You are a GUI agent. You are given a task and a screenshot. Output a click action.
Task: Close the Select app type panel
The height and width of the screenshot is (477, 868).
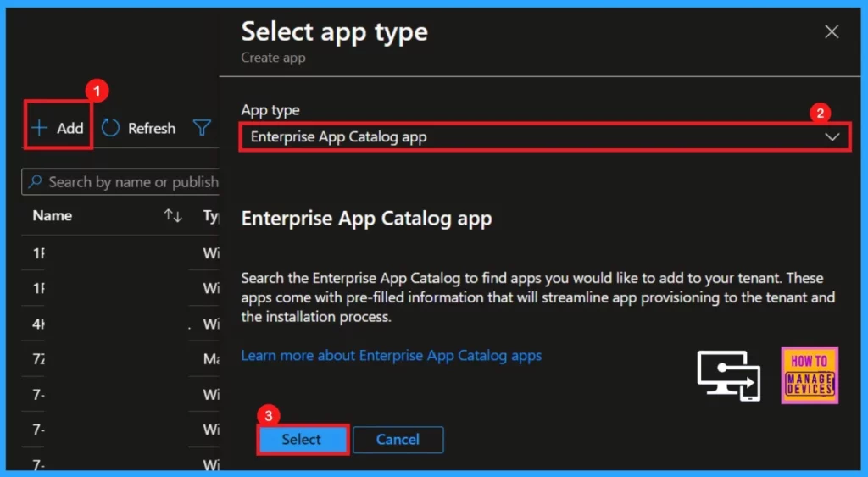point(832,31)
